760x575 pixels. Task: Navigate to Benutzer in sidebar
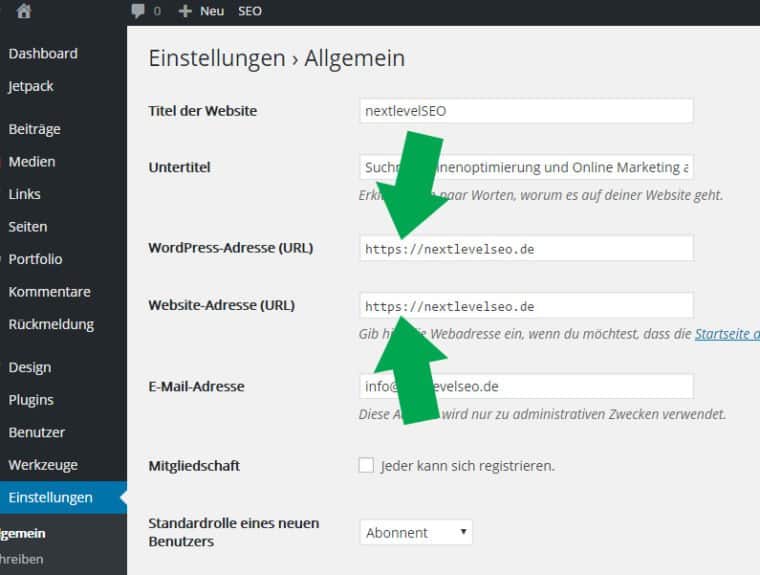36,432
